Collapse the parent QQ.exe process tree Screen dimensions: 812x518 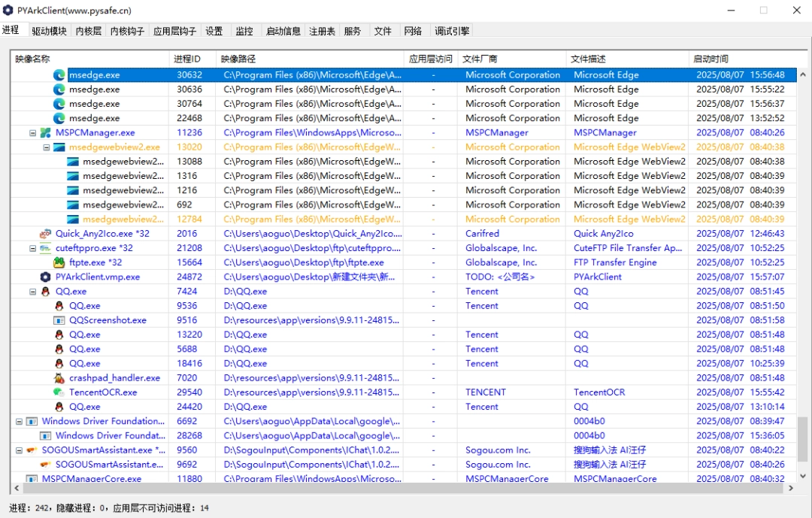pos(32,292)
